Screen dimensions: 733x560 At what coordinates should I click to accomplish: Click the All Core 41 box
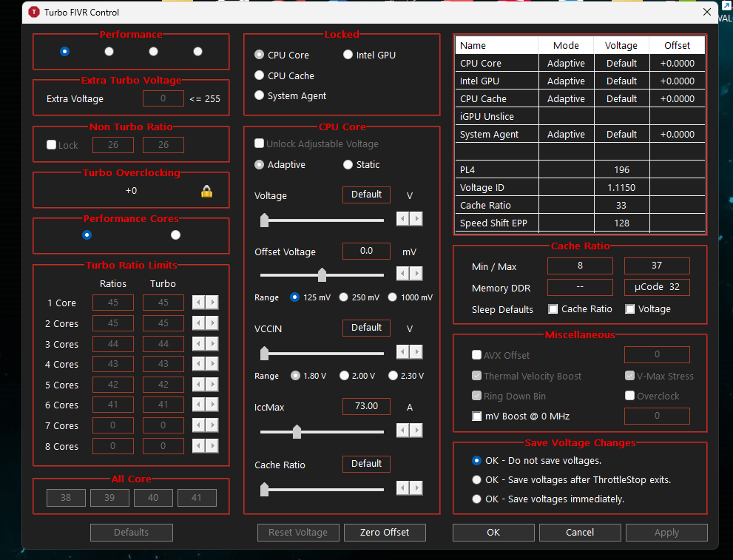[197, 498]
